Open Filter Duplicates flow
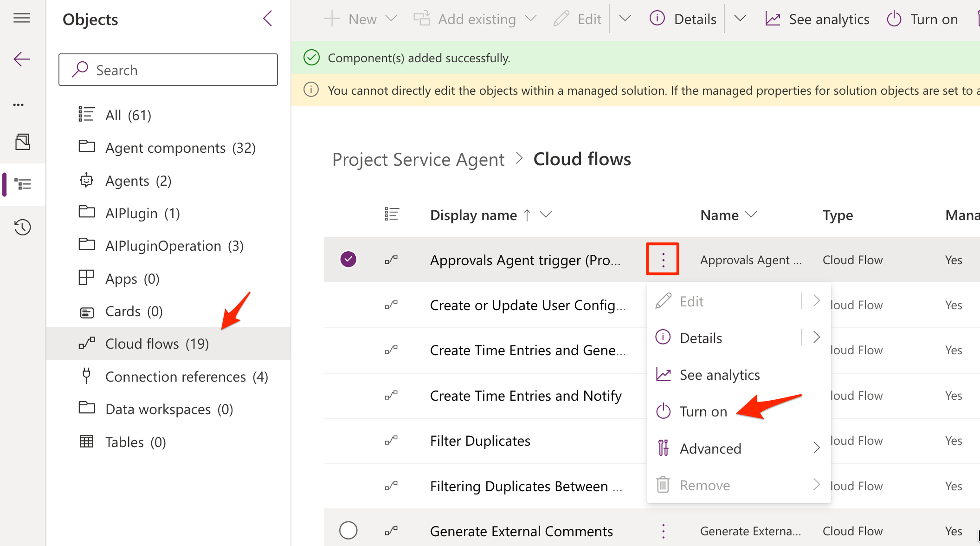The image size is (980, 546). click(480, 441)
